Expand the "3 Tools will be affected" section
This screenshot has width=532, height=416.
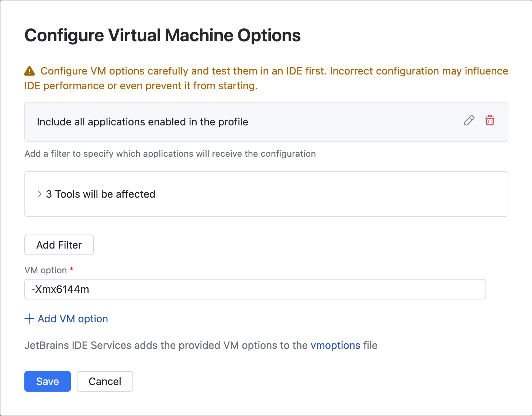(x=100, y=194)
